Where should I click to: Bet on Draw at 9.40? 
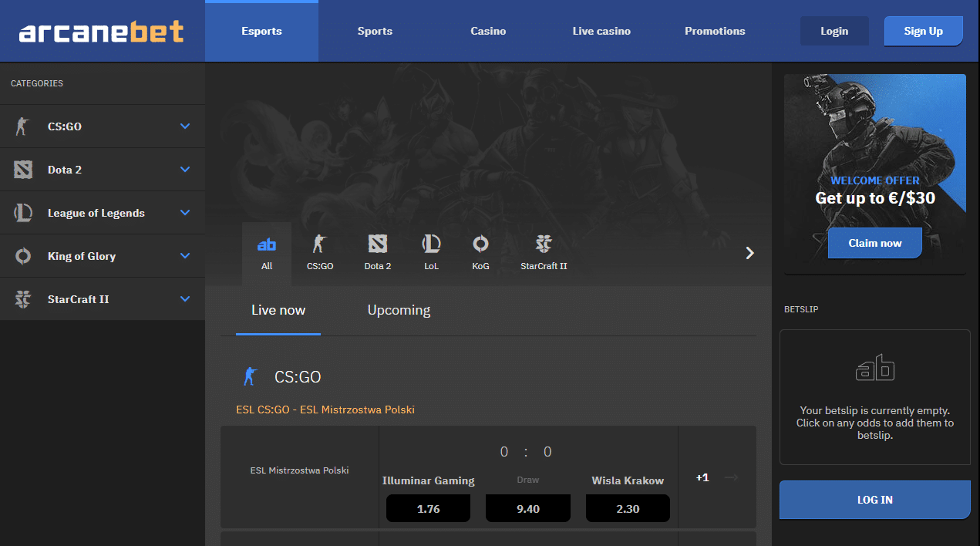coord(528,509)
